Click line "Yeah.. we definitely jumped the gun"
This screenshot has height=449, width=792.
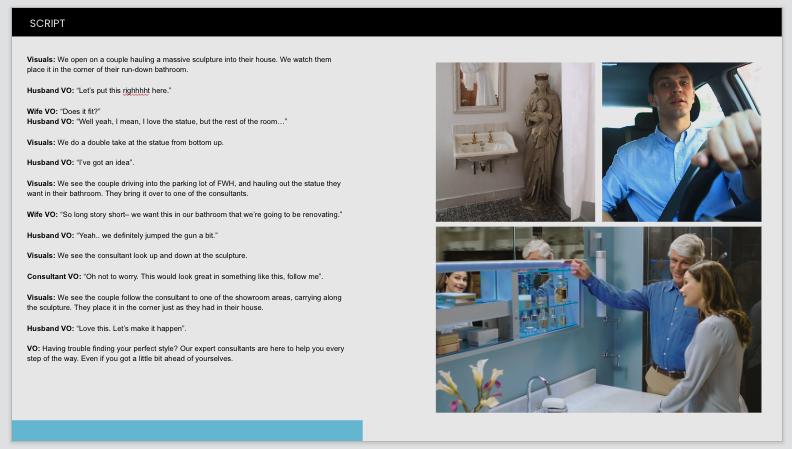122,235
